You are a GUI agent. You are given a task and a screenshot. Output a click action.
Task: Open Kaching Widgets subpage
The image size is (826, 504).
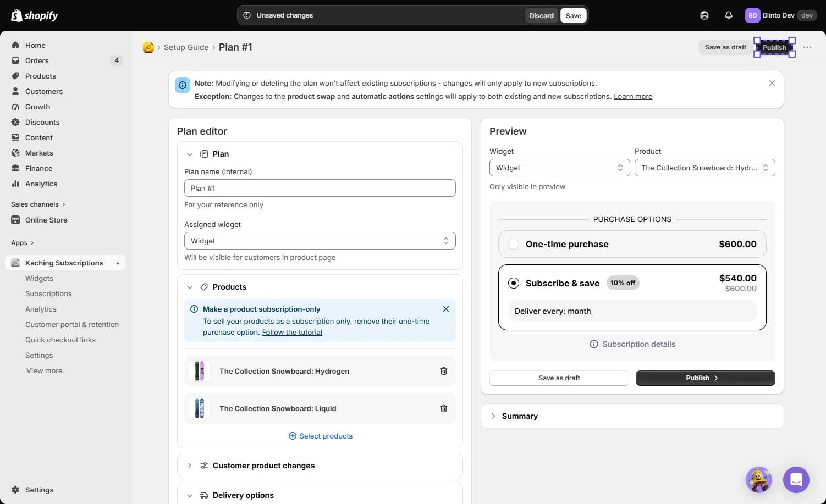[39, 278]
